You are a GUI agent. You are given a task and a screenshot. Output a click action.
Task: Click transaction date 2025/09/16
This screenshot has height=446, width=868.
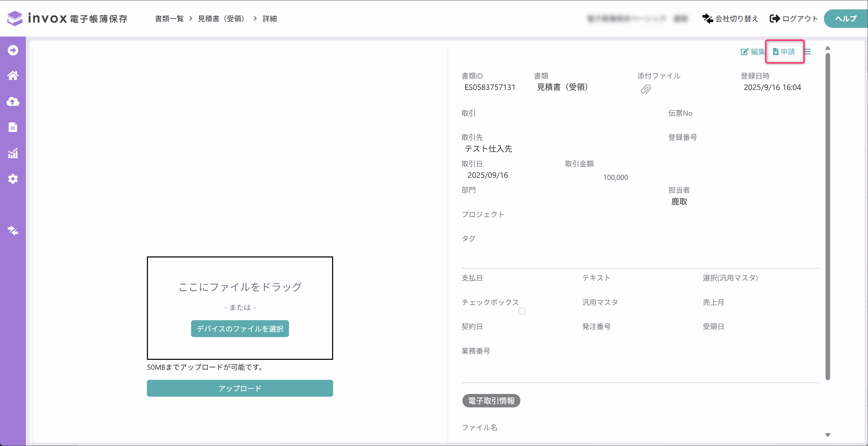pos(488,175)
